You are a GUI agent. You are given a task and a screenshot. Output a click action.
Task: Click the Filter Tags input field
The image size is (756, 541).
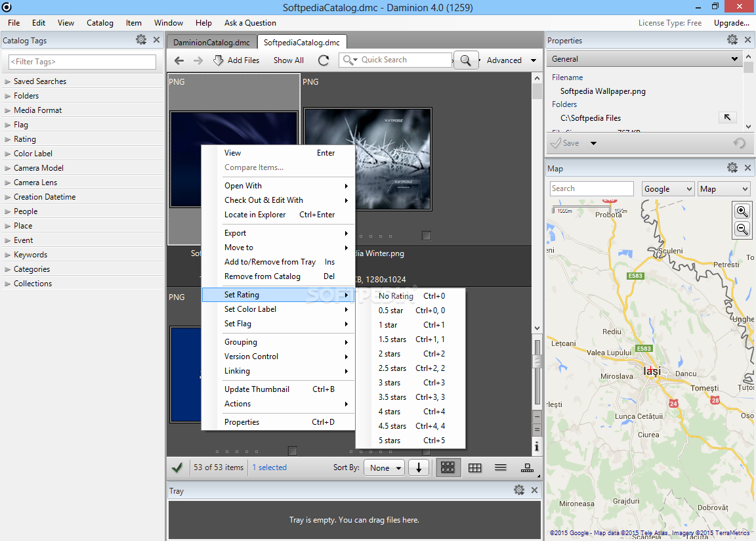point(83,62)
